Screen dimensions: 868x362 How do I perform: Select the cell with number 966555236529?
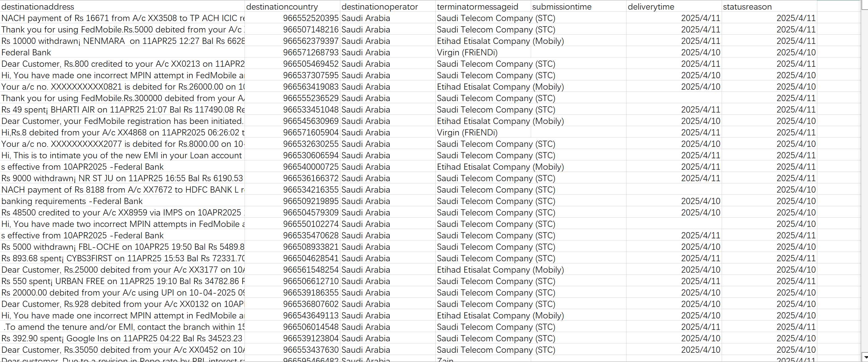point(292,98)
